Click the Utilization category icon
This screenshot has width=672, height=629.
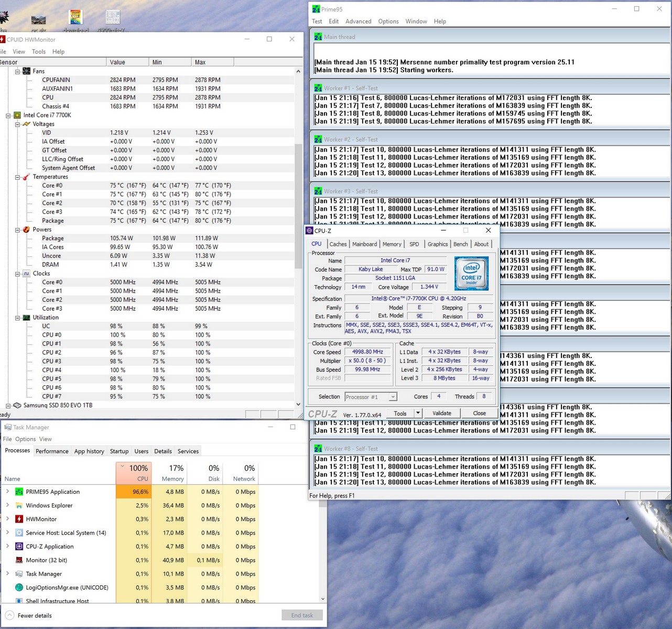pos(26,318)
